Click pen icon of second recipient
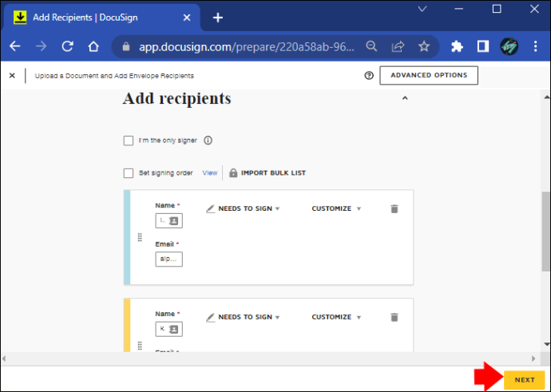Viewport: 551px width, 392px height. 210,317
